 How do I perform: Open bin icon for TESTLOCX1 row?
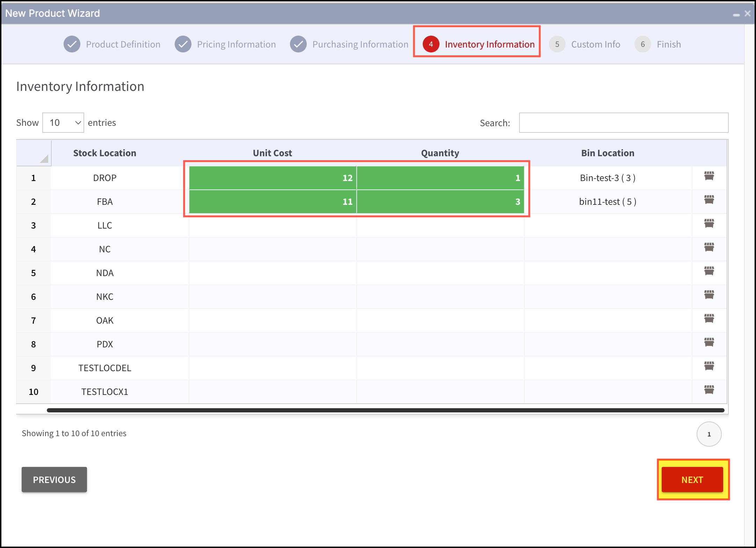click(709, 390)
